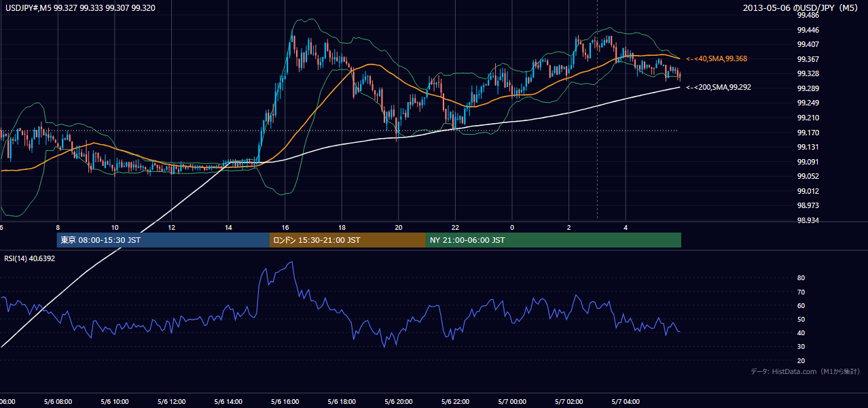
Task: Click the 99.486 price axis label
Action: [x=808, y=15]
